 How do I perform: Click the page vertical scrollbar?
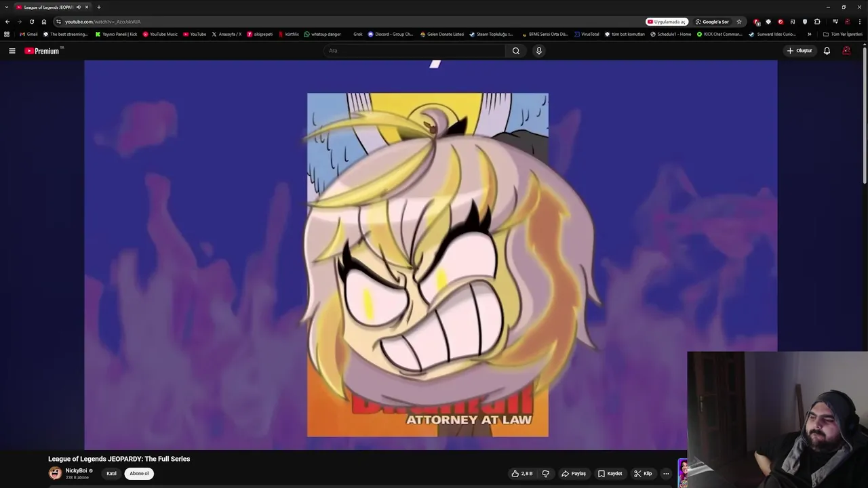point(865,115)
